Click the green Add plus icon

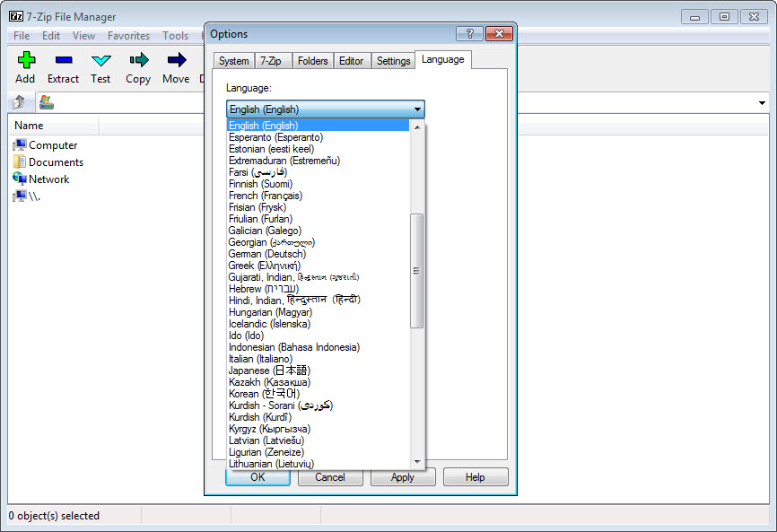(26, 60)
